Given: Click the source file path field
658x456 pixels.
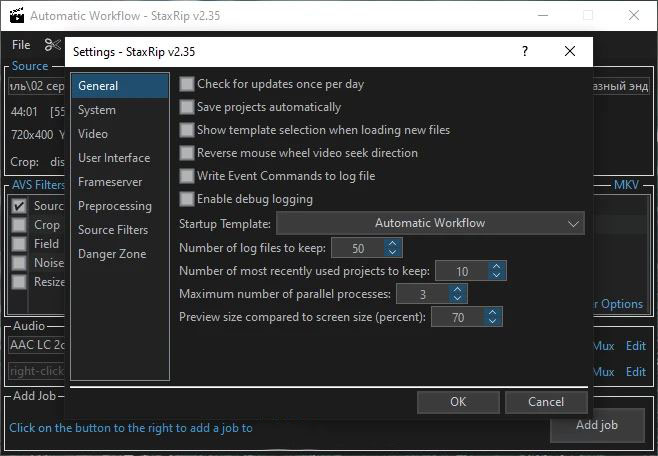Looking at the screenshot, I should pyautogui.click(x=37, y=86).
